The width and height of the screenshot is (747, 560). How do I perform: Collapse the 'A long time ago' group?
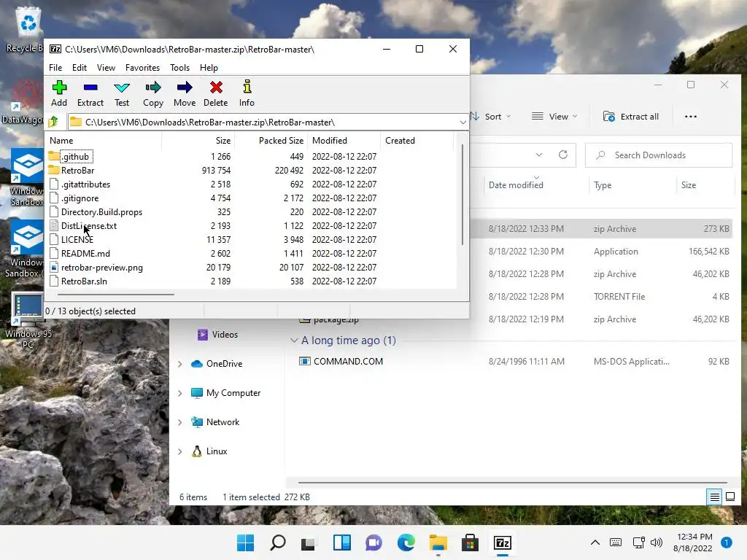tap(294, 341)
